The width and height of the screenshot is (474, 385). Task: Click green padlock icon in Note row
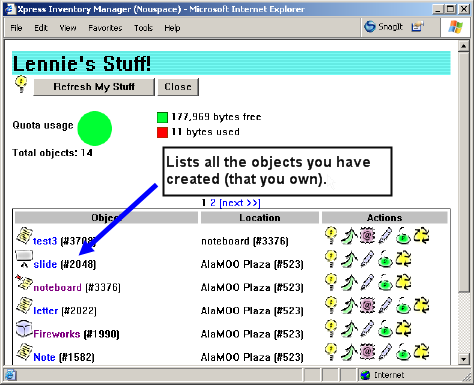(403, 352)
